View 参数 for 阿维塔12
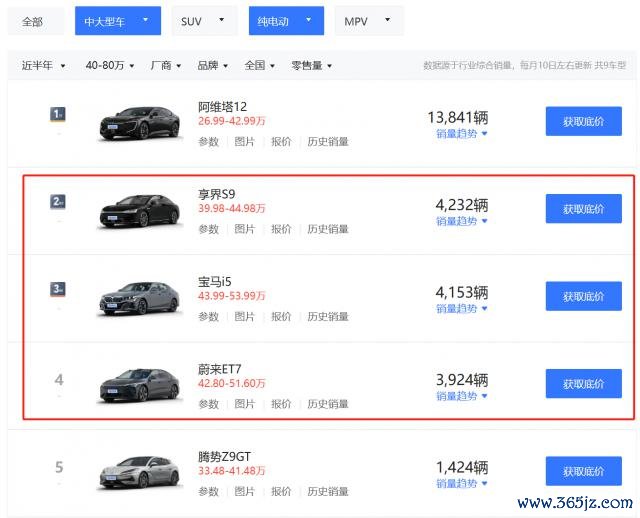This screenshot has width=640, height=518. [209, 142]
